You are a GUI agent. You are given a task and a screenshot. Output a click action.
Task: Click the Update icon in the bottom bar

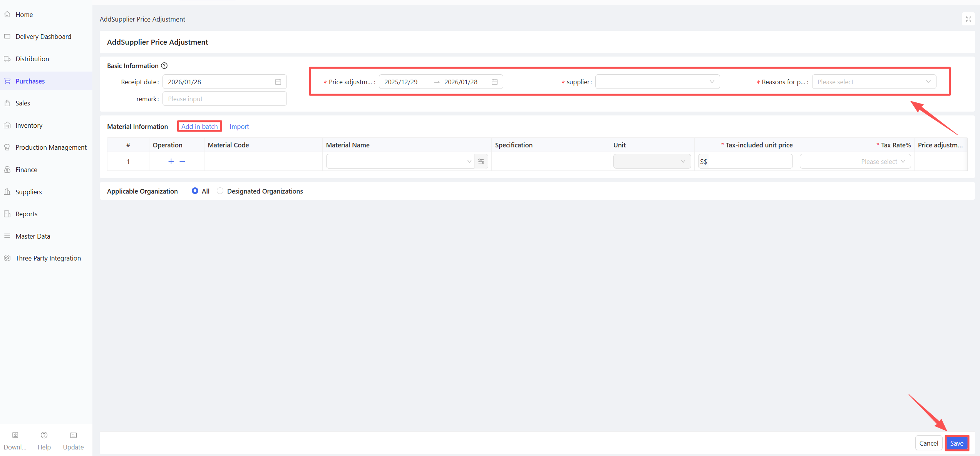click(73, 435)
